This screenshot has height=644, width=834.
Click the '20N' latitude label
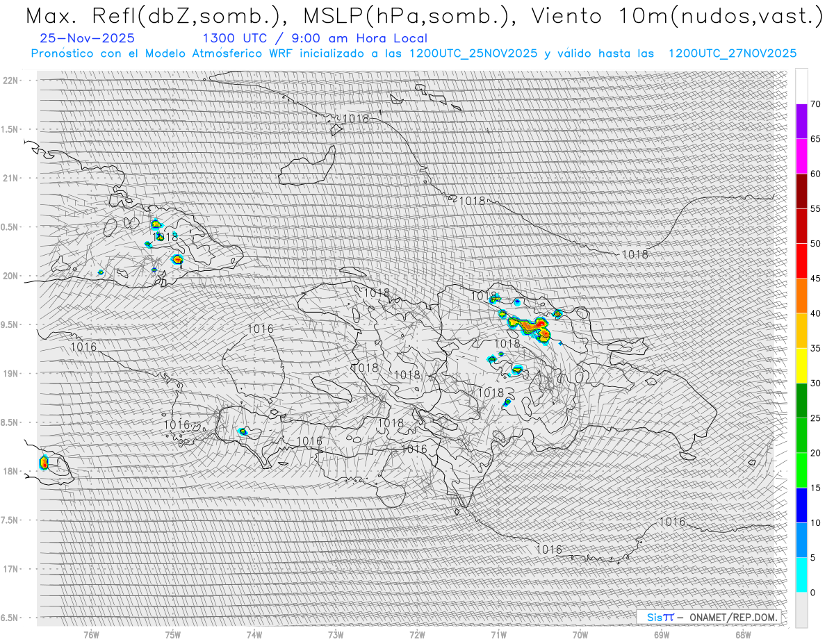[10, 276]
